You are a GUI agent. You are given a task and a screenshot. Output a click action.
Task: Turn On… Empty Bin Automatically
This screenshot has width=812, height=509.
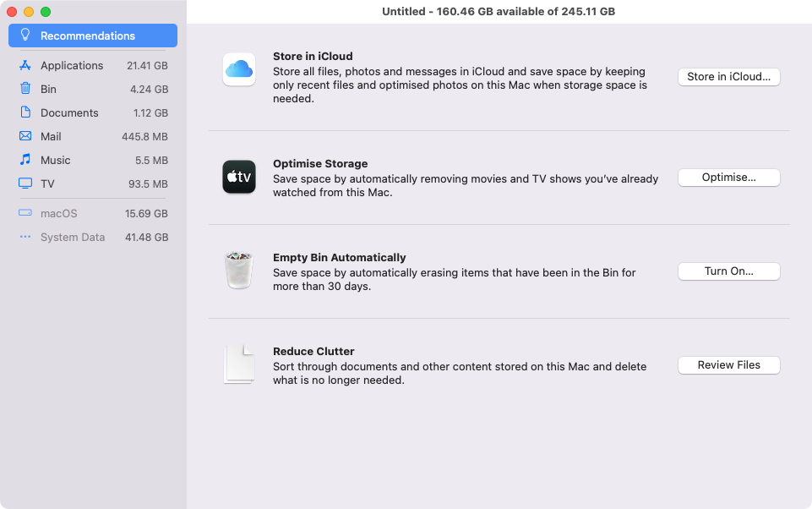[728, 271]
